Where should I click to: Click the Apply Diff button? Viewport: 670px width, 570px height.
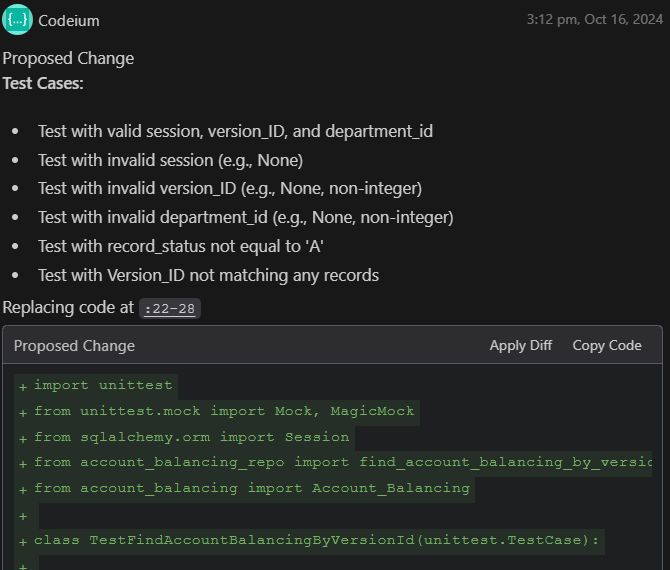(520, 345)
